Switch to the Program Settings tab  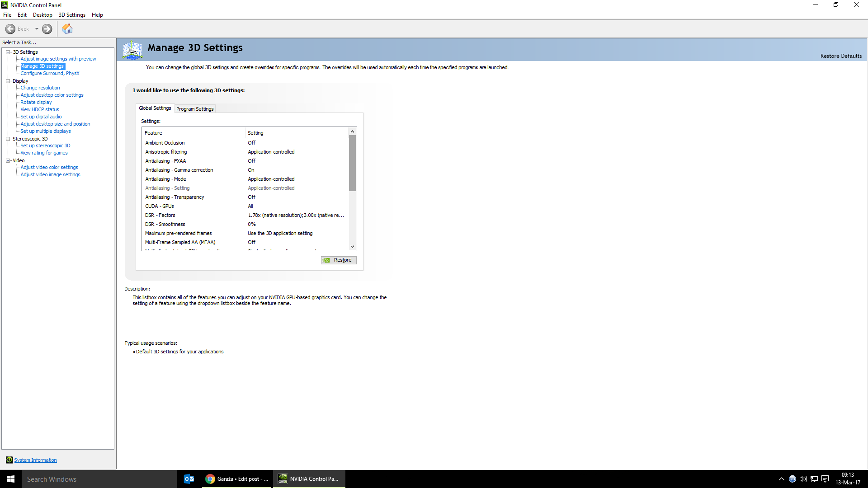pos(195,109)
